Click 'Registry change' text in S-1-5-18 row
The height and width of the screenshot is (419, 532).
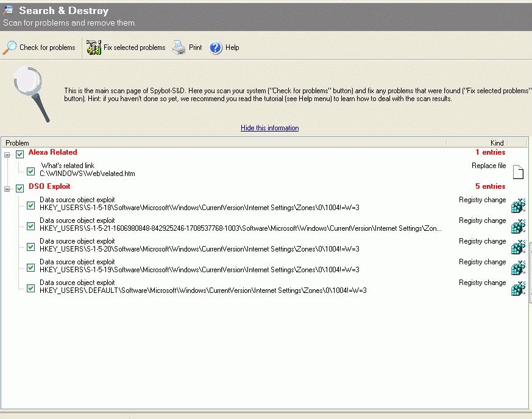[482, 200]
